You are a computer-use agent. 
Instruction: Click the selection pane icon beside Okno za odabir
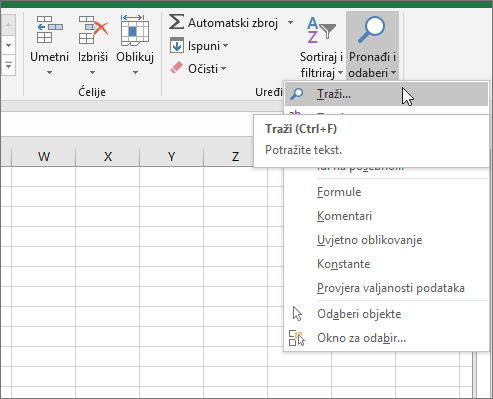[x=297, y=338]
